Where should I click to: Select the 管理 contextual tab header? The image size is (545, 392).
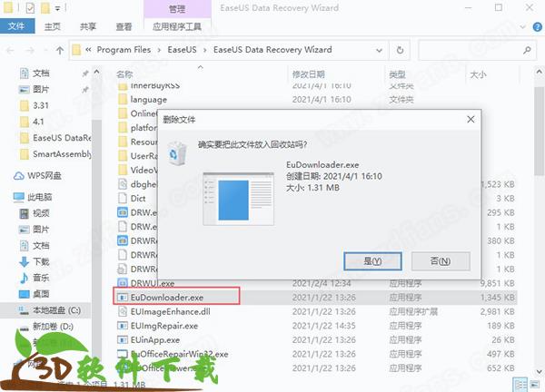pos(177,9)
